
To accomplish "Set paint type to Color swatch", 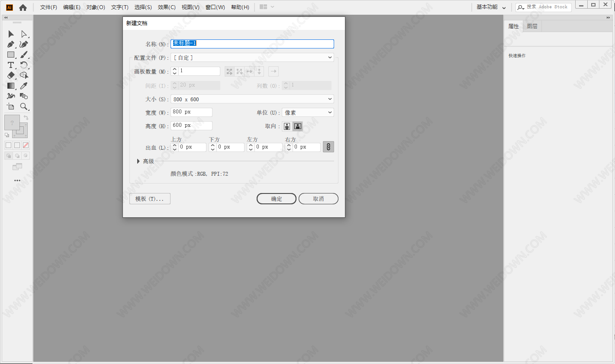I will pyautogui.click(x=8, y=145).
